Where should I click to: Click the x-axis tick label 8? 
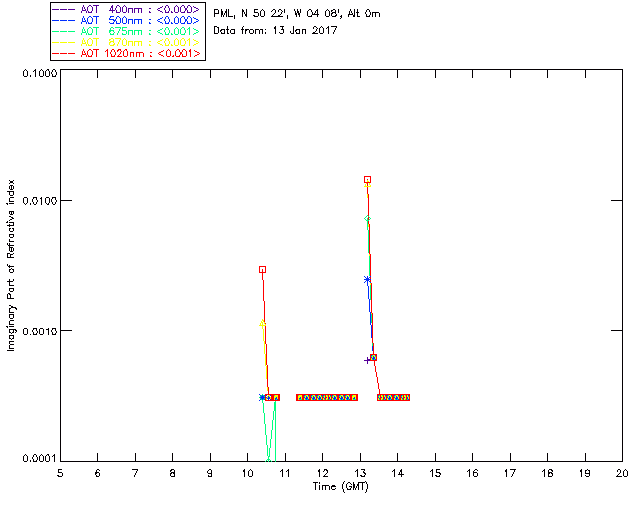[173, 473]
